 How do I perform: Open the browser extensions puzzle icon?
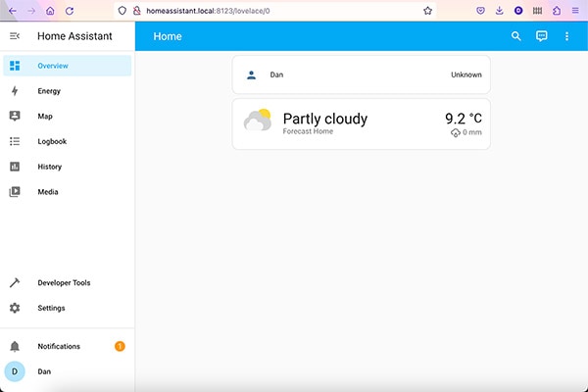pos(557,11)
